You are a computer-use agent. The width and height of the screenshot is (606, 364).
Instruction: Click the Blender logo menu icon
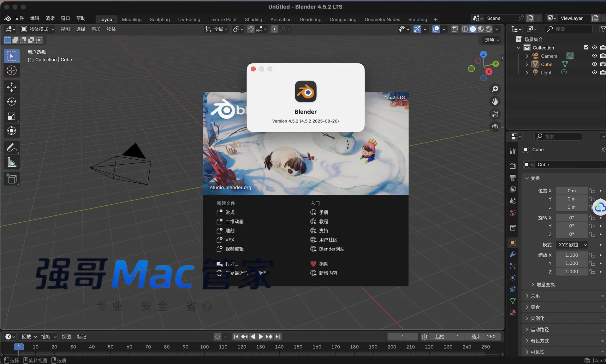(x=7, y=18)
